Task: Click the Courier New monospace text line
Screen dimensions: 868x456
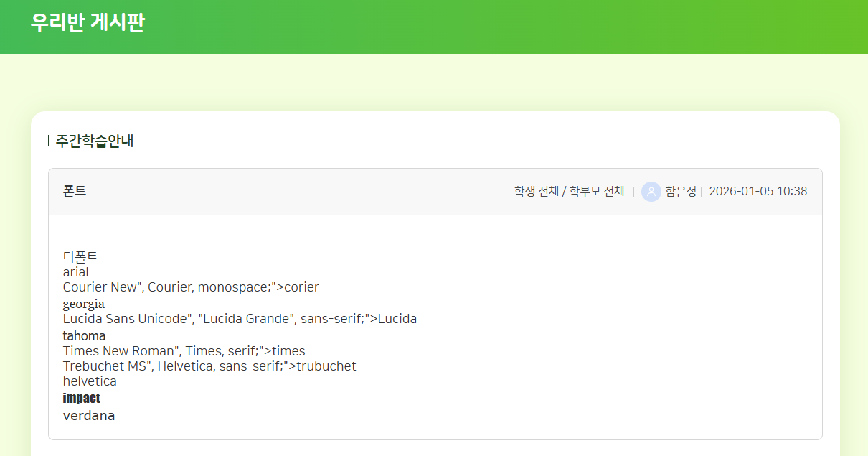Action: click(191, 287)
